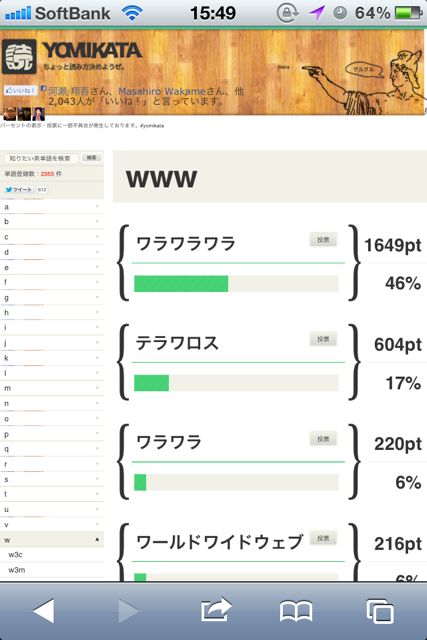The image size is (427, 640).
Task: Open the Safari share sheet icon
Action: 216,609
